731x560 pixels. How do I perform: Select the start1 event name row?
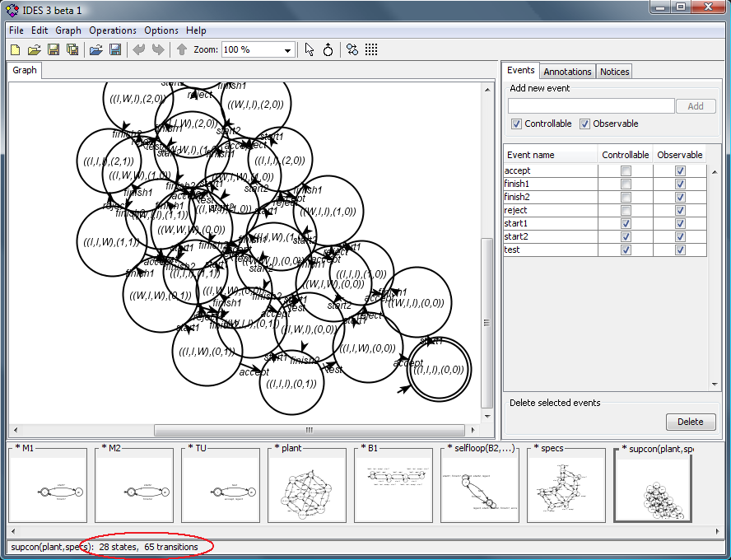(x=550, y=223)
